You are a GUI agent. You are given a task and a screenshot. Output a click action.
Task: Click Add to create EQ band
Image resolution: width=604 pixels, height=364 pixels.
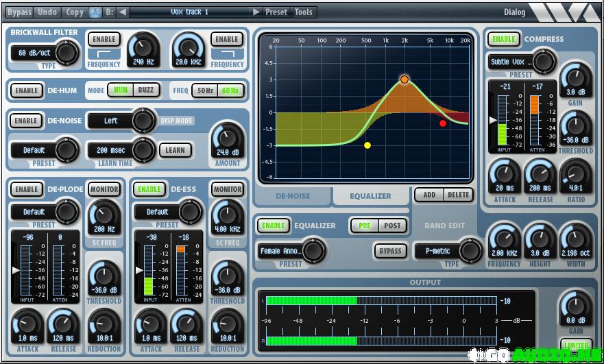coord(429,195)
